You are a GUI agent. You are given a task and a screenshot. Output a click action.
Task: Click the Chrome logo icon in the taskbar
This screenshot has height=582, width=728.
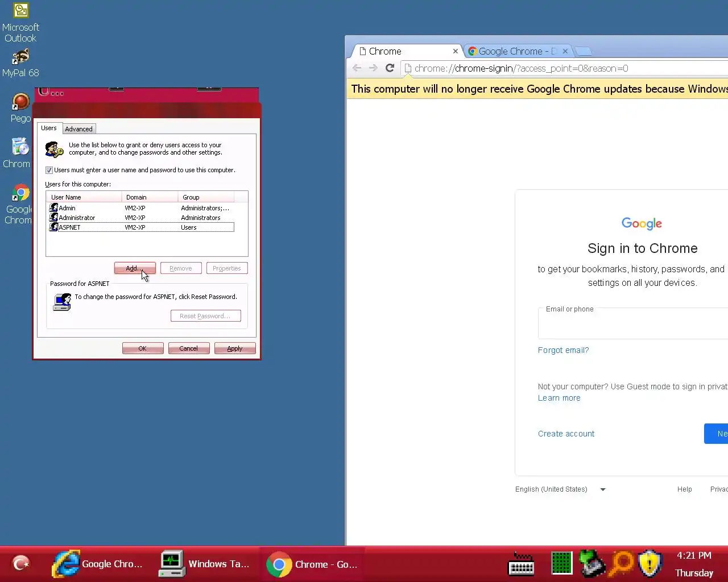point(279,564)
